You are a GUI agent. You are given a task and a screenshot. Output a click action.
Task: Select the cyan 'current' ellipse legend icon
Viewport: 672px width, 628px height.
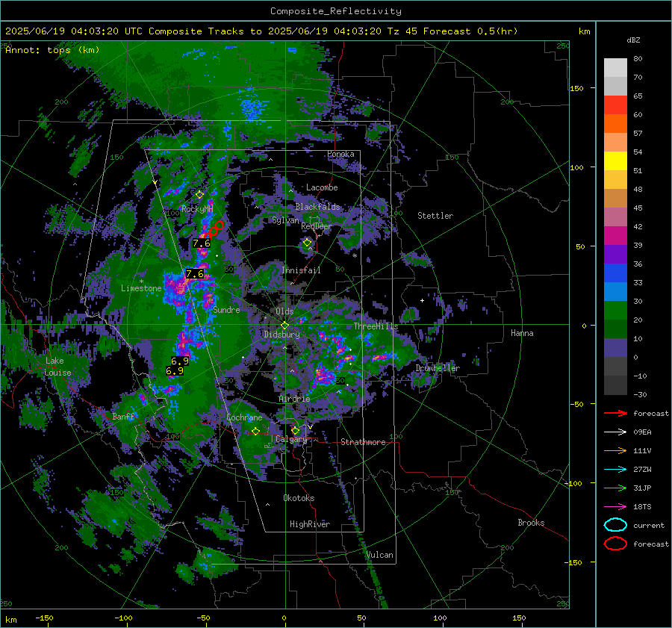pos(615,525)
